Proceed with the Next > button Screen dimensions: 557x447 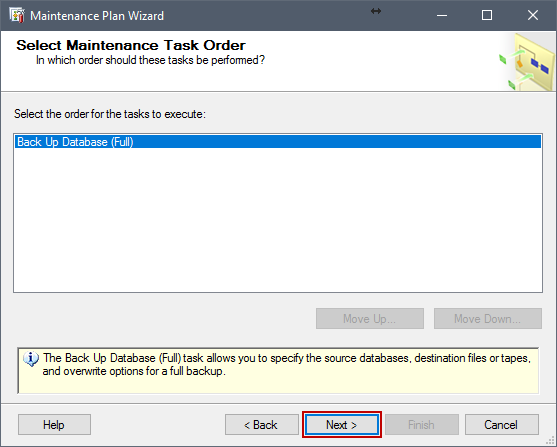click(342, 424)
